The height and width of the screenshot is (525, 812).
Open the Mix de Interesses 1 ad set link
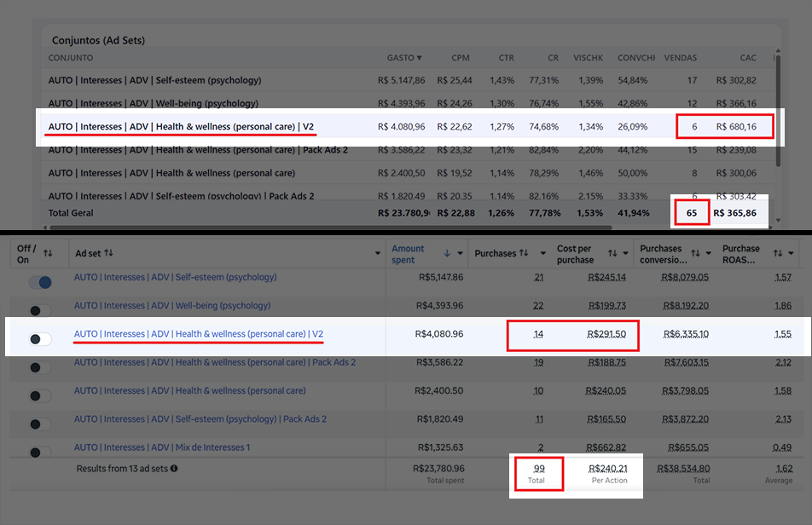click(x=161, y=447)
